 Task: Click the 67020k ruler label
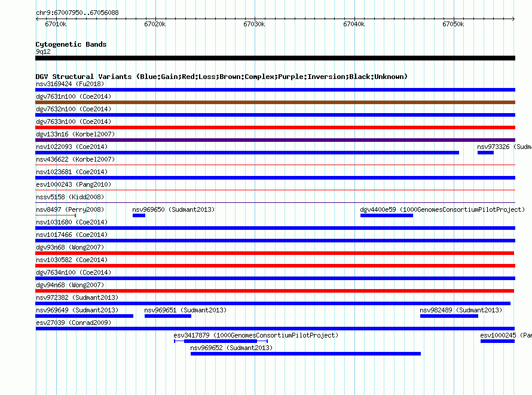155,24
